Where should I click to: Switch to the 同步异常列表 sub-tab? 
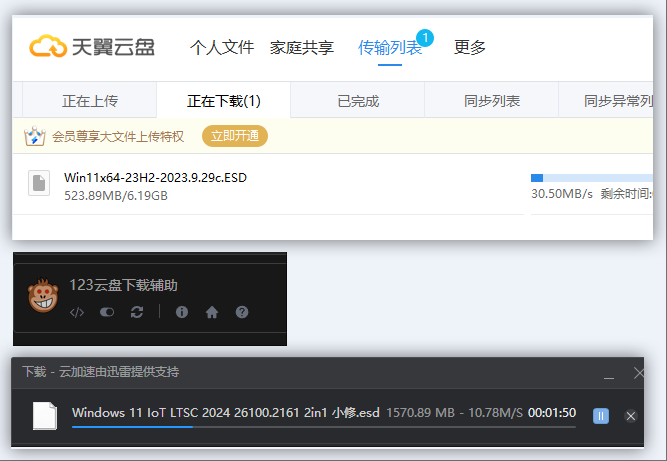(x=606, y=101)
